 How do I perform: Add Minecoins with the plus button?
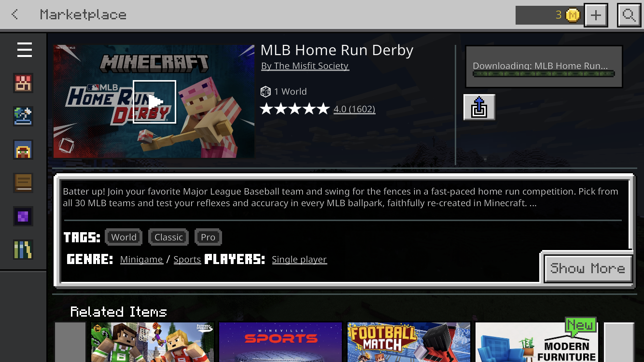596,15
